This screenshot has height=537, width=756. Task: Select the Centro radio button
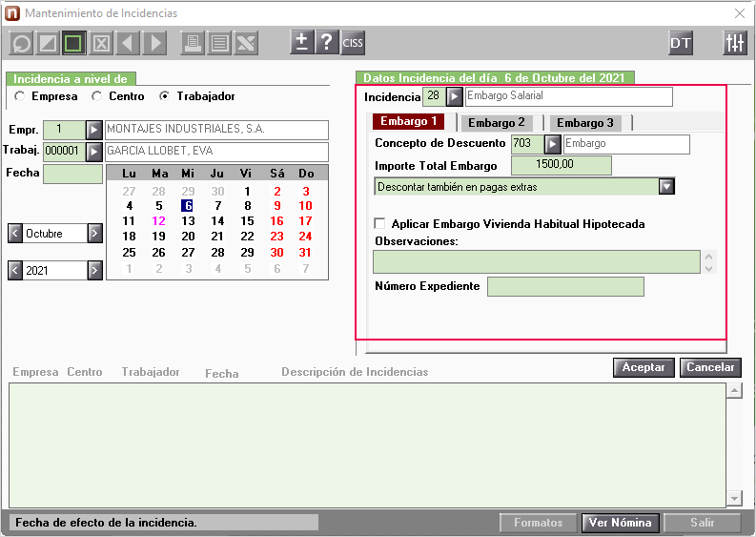point(97,96)
